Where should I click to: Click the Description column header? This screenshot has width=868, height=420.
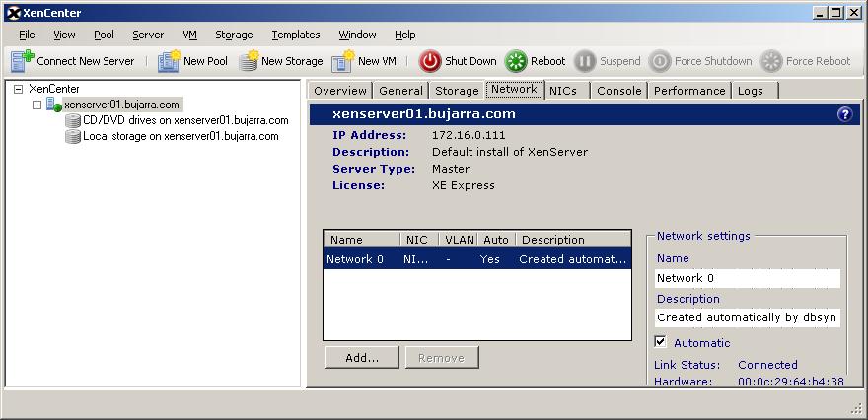(573, 240)
